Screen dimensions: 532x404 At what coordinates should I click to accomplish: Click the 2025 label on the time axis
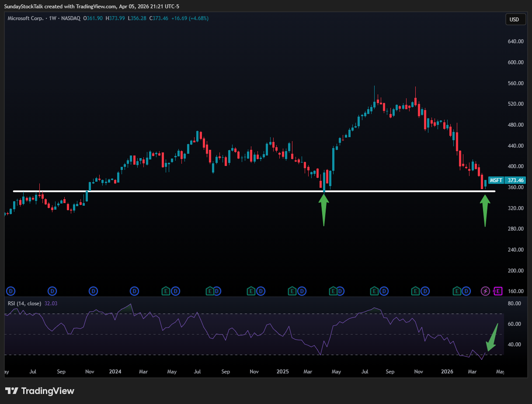(x=283, y=372)
